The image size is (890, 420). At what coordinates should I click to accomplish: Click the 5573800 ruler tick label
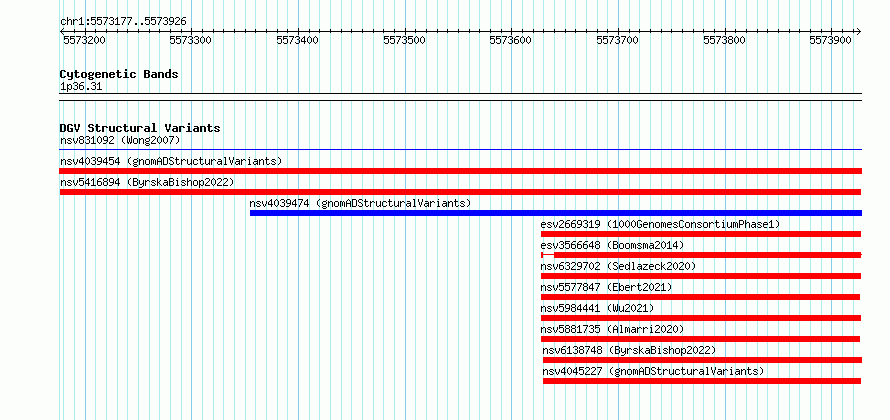tap(724, 40)
